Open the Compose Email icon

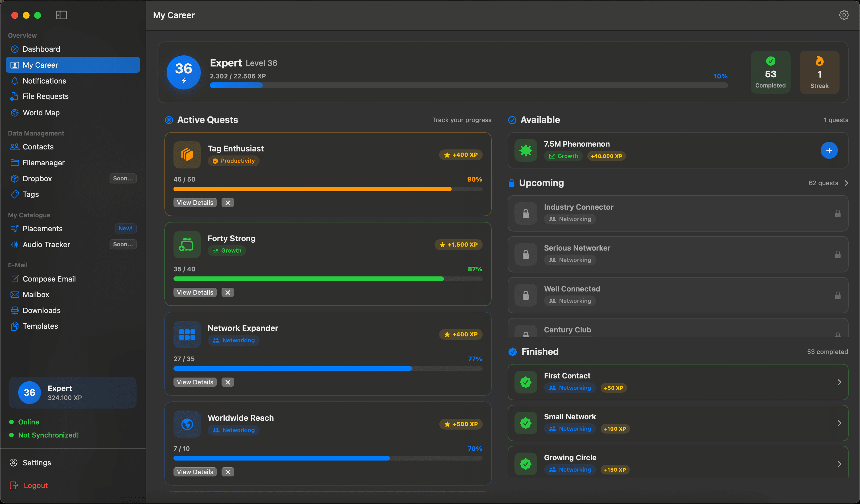point(14,279)
